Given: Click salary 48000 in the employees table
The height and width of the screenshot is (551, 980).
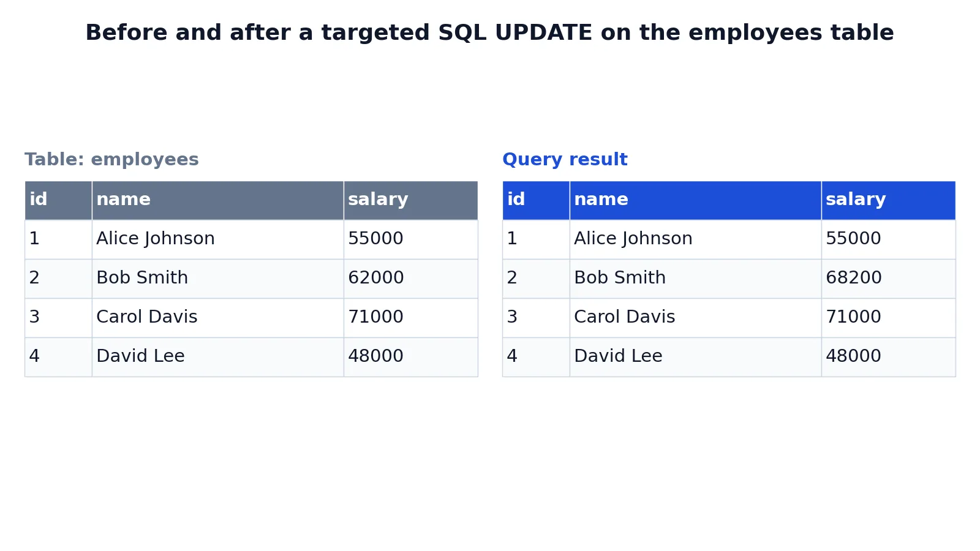Looking at the screenshot, I should (410, 357).
